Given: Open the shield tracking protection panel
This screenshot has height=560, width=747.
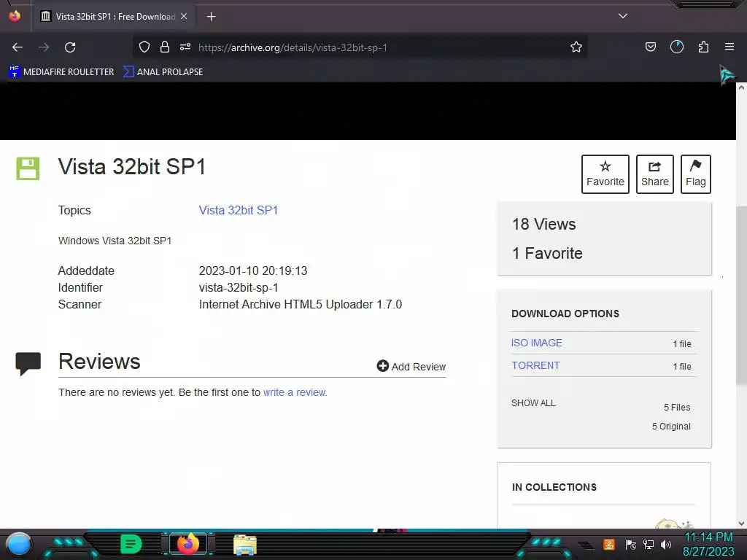Looking at the screenshot, I should coord(144,47).
